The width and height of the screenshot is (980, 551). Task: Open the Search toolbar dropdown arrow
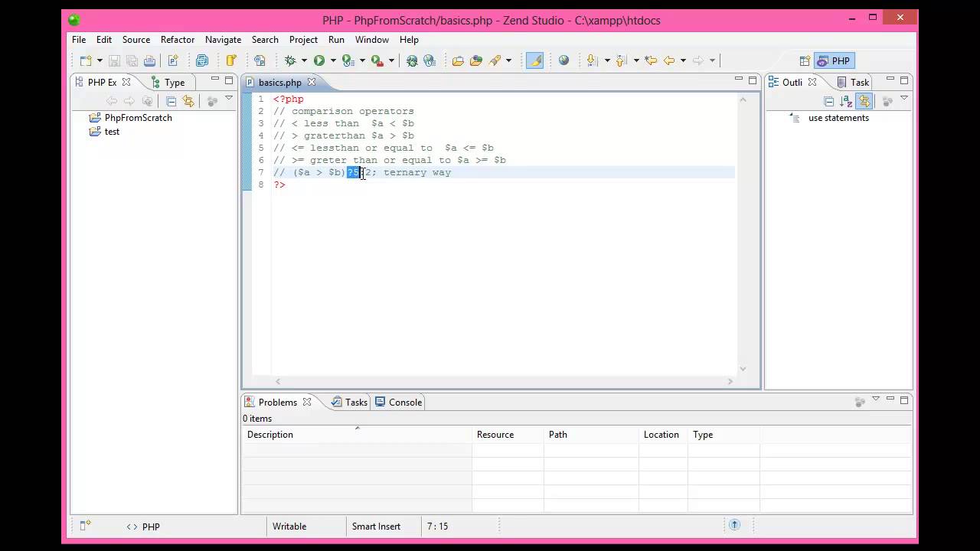point(508,60)
